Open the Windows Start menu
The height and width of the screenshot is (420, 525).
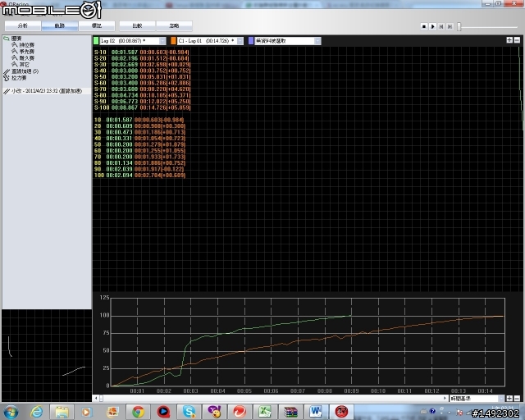(11, 412)
